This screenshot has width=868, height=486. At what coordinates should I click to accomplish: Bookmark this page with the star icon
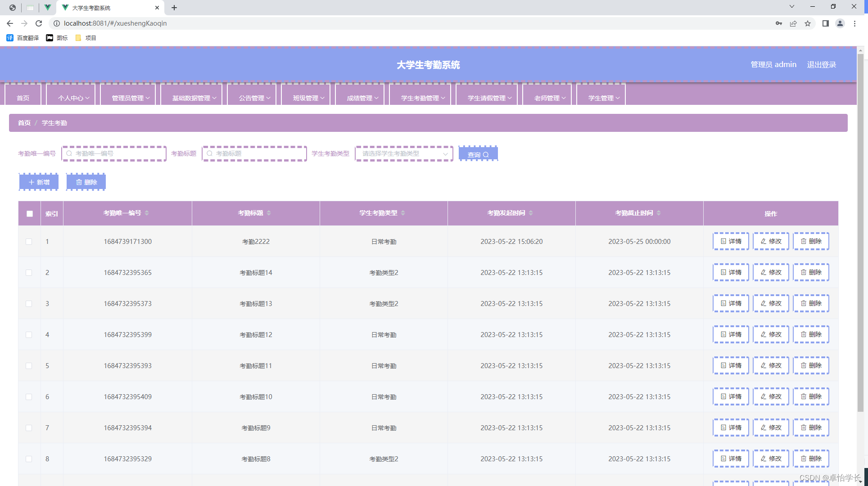pyautogui.click(x=808, y=23)
